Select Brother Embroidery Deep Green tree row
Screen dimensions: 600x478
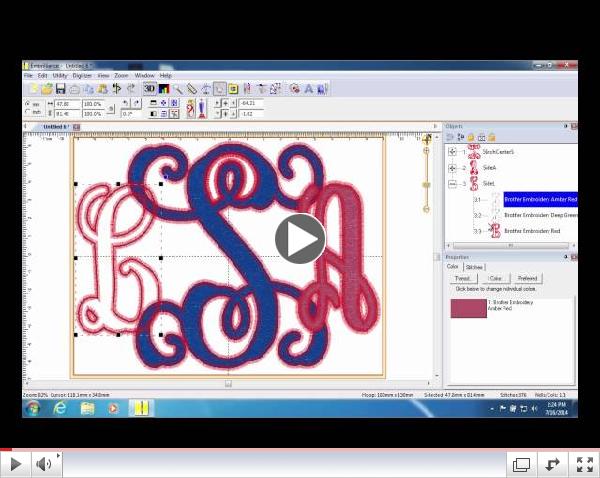pos(540,215)
